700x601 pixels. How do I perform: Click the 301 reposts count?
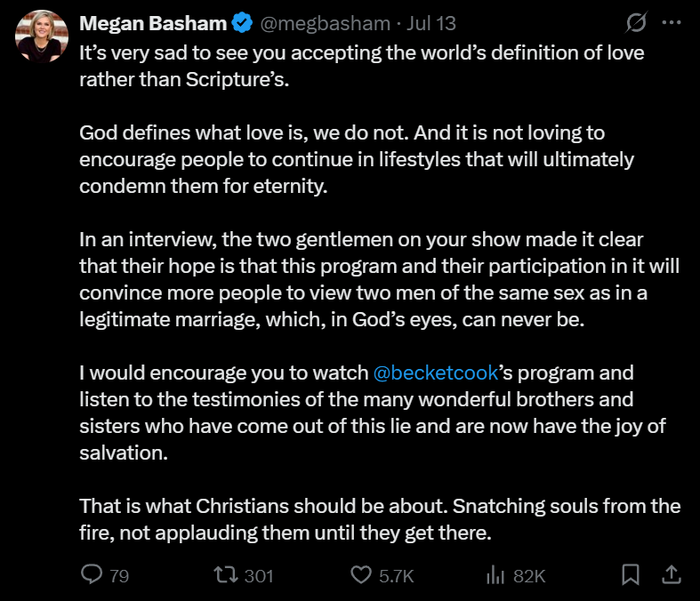coord(259,576)
